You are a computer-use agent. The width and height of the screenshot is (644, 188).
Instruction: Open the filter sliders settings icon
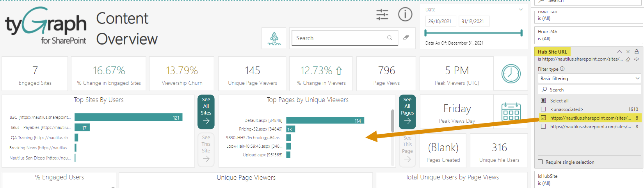click(382, 15)
